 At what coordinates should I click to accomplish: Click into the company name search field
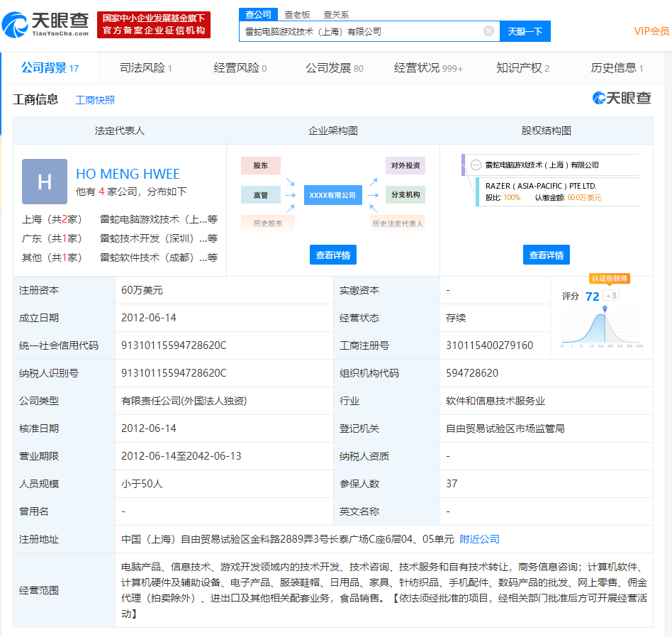[x=362, y=31]
